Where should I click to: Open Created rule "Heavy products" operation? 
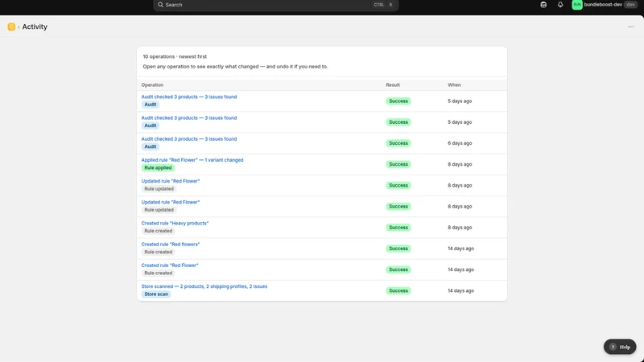coord(175,224)
